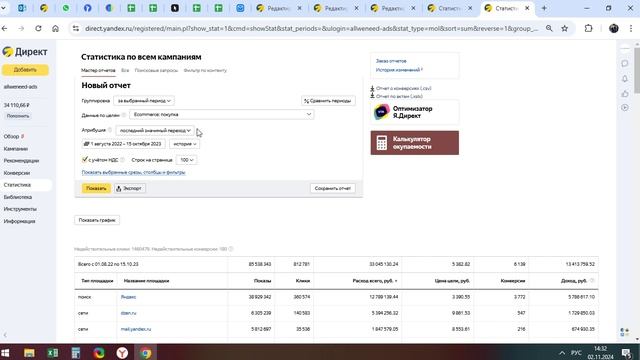Viewport: 640px width, 360px height.
Task: Open the Калькулятор окупаемости banner
Action: (415, 143)
